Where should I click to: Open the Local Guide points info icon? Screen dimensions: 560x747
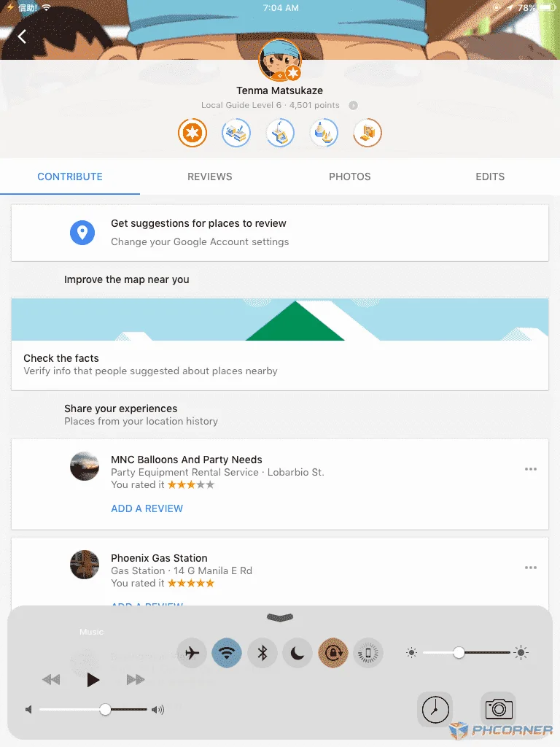coord(353,105)
